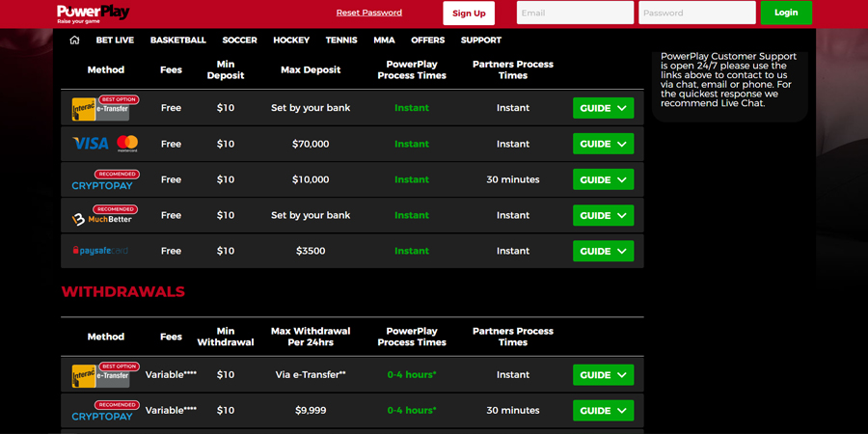Follow the Reset Password link
The height and width of the screenshot is (434, 868).
click(x=368, y=13)
